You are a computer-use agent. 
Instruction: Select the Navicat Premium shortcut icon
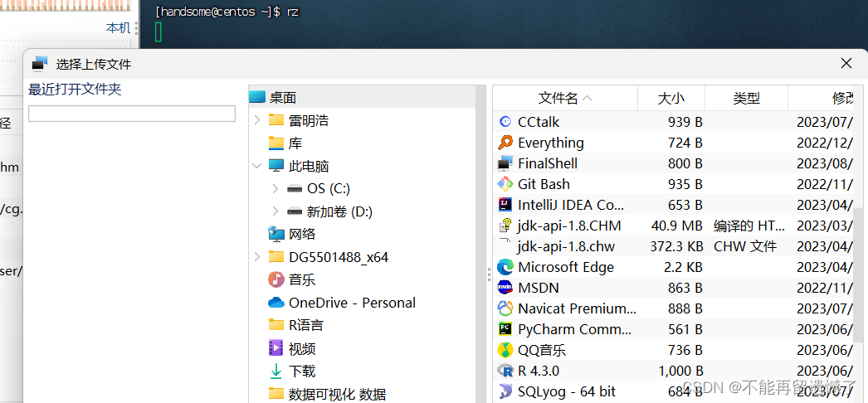[x=505, y=308]
